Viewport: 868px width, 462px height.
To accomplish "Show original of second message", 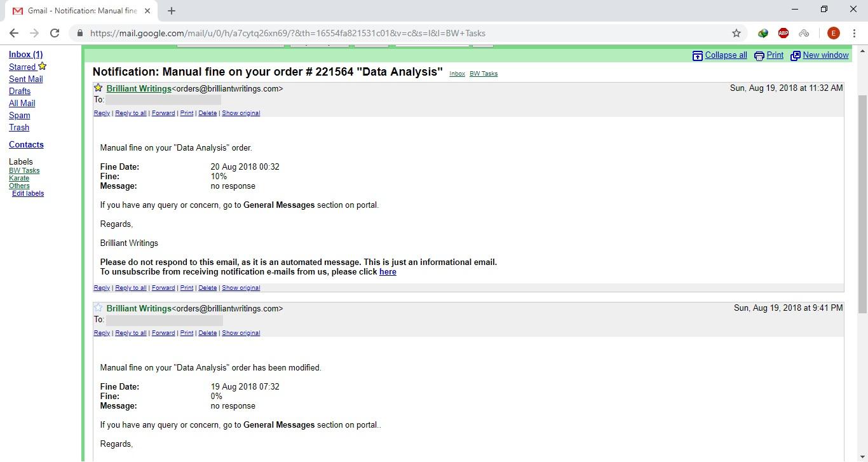I will coord(241,333).
